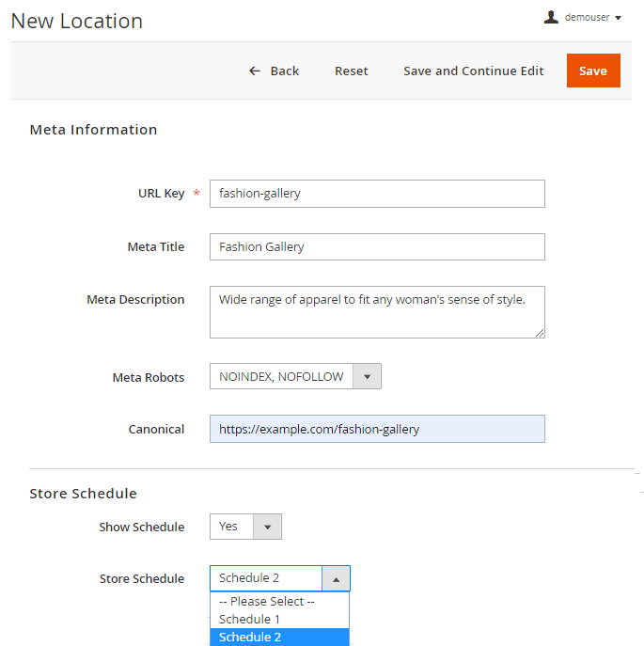Click the Back arrow icon

tap(254, 71)
